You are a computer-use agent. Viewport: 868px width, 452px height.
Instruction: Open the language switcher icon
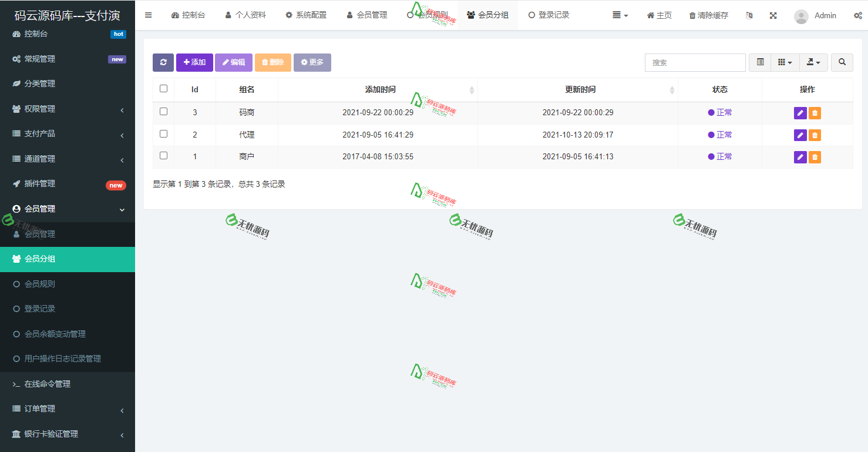(749, 15)
